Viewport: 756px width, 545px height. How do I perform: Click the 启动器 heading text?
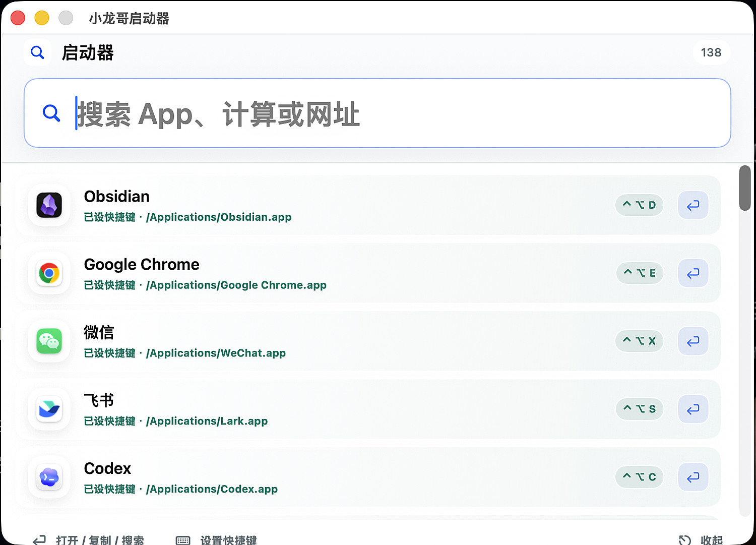coord(88,52)
